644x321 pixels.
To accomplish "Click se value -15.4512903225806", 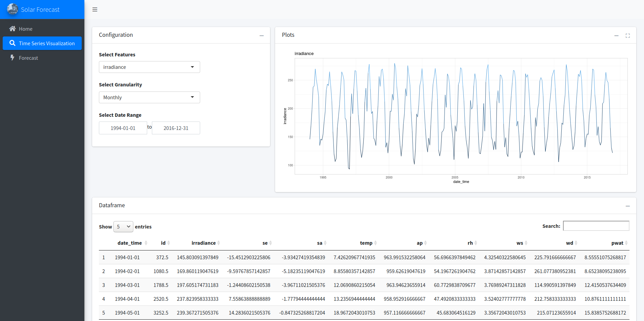I will click(x=249, y=257).
